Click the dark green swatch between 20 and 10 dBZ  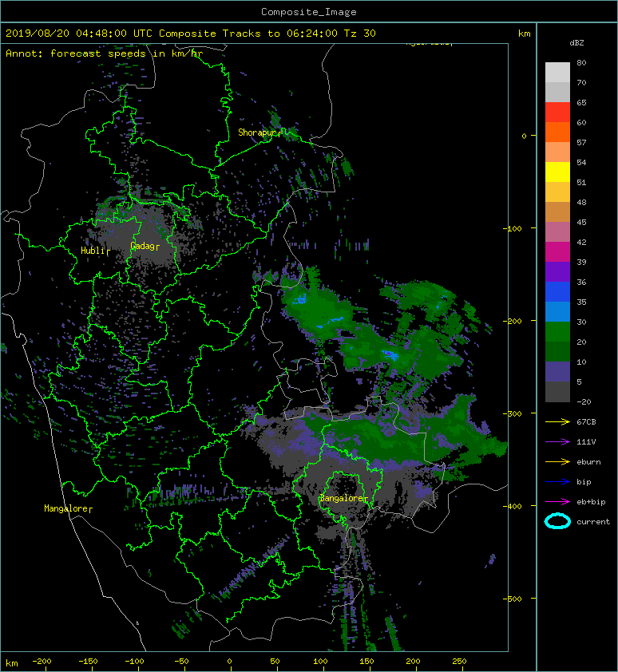pos(557,352)
